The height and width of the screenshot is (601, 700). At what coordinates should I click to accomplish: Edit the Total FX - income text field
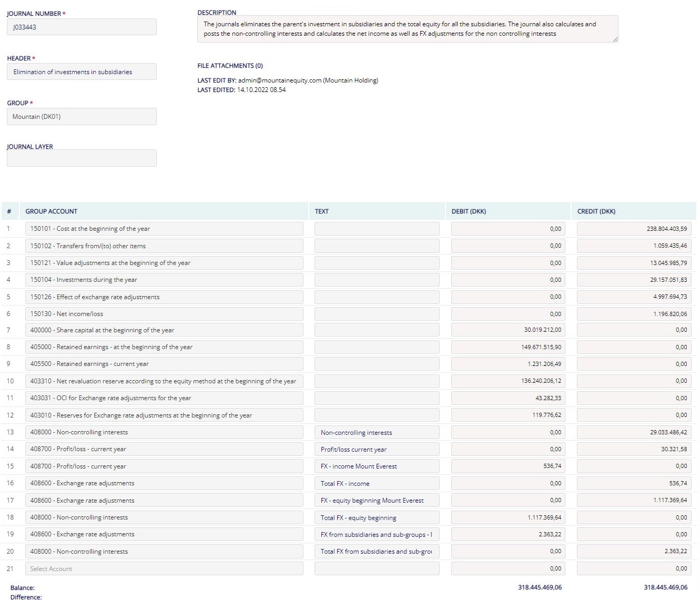pyautogui.click(x=377, y=483)
